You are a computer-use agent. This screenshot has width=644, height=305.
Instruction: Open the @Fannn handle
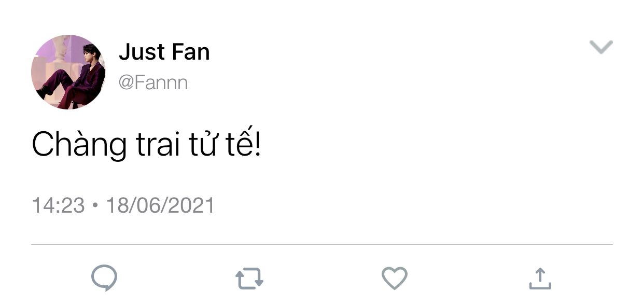click(153, 82)
